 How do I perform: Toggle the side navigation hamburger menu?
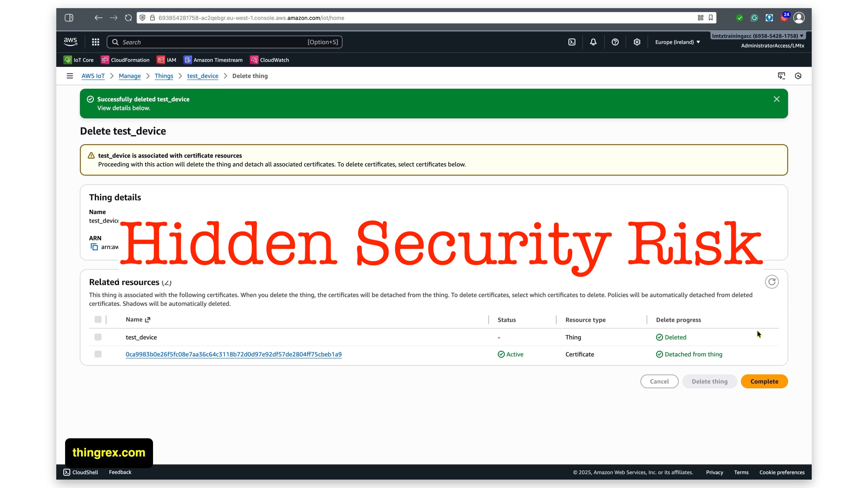click(70, 76)
